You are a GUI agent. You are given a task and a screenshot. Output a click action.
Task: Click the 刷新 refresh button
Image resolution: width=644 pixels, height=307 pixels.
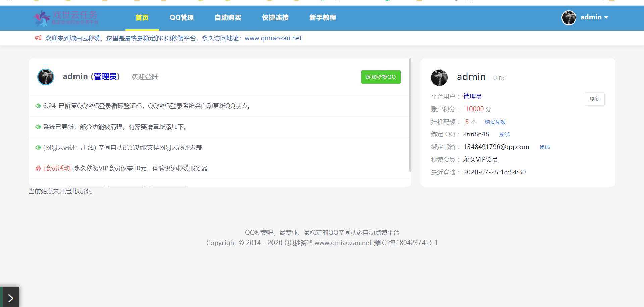[594, 99]
